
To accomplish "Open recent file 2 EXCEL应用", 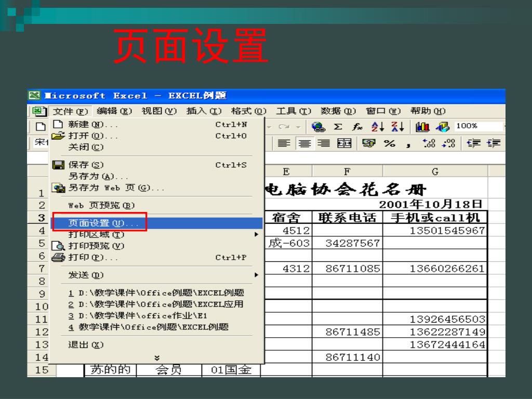I will pos(156,304).
